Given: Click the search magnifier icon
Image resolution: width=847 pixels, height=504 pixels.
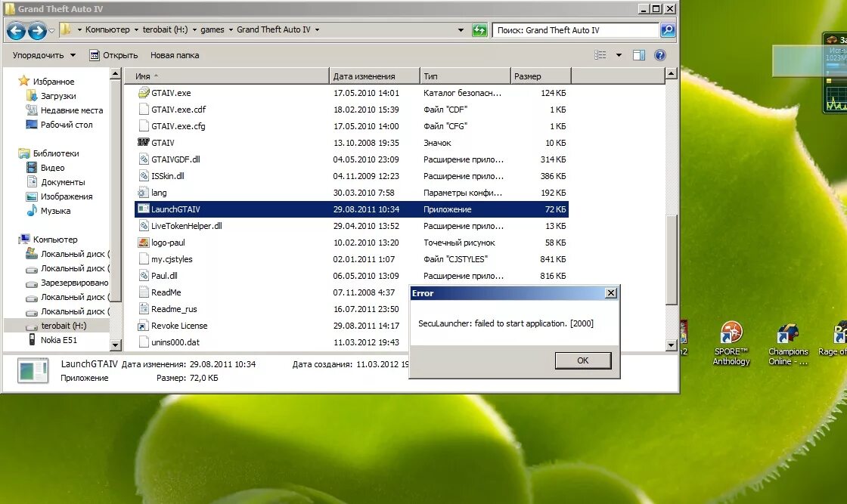Looking at the screenshot, I should pyautogui.click(x=668, y=30).
